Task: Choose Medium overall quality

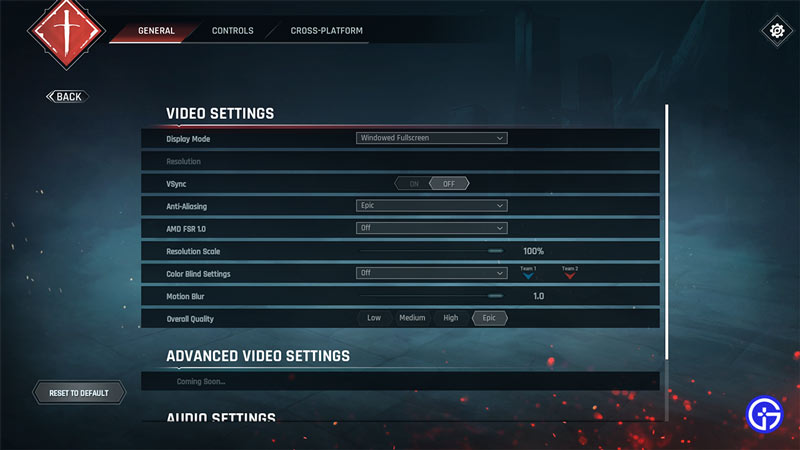Action: click(x=412, y=318)
